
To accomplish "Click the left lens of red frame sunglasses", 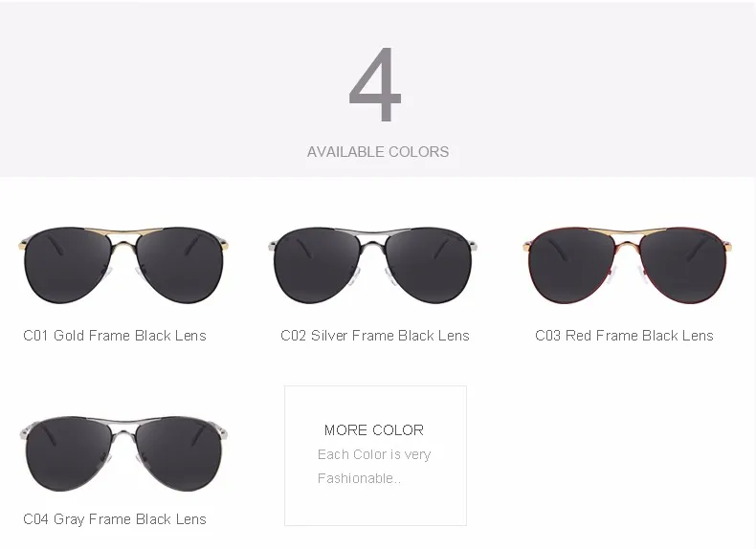I will click(573, 266).
